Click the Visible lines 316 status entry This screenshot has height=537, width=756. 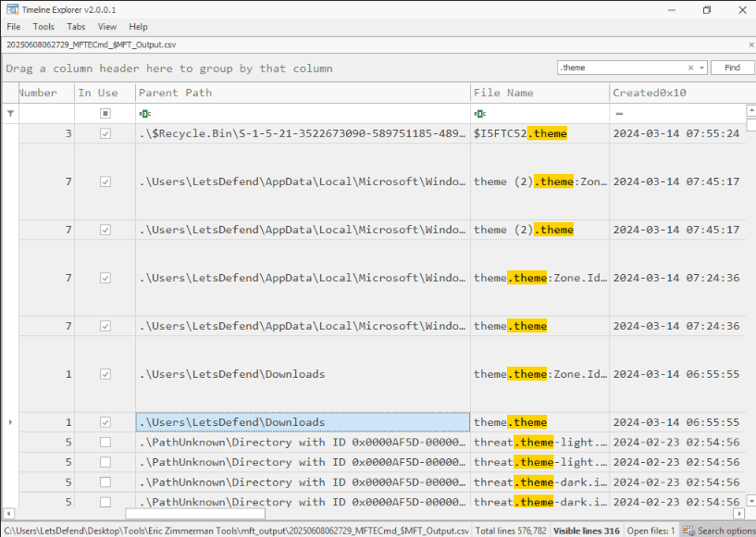pyautogui.click(x=587, y=531)
